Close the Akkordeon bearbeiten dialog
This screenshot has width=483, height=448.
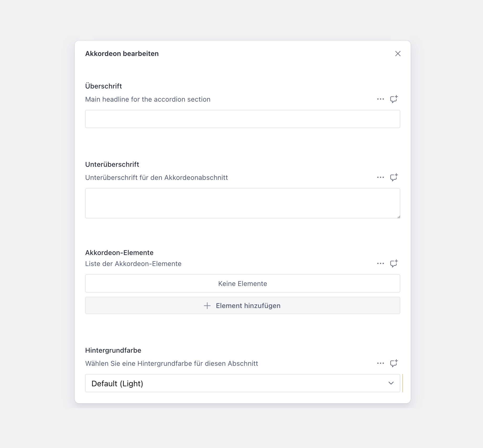pos(398,54)
